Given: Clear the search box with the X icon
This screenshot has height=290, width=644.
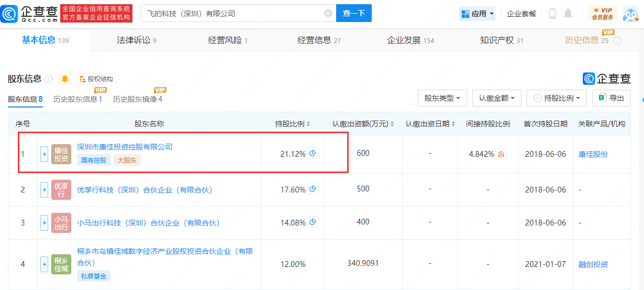Looking at the screenshot, I should [x=328, y=14].
